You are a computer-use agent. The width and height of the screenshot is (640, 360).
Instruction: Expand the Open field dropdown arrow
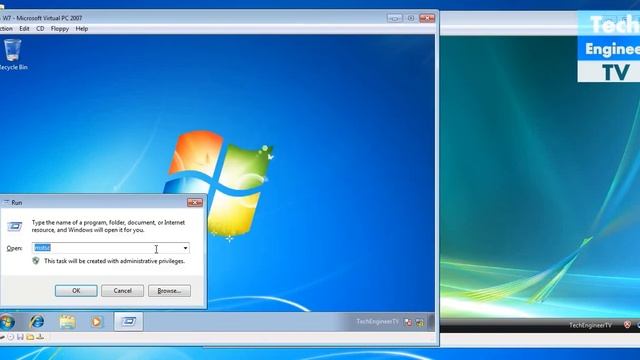[185, 248]
